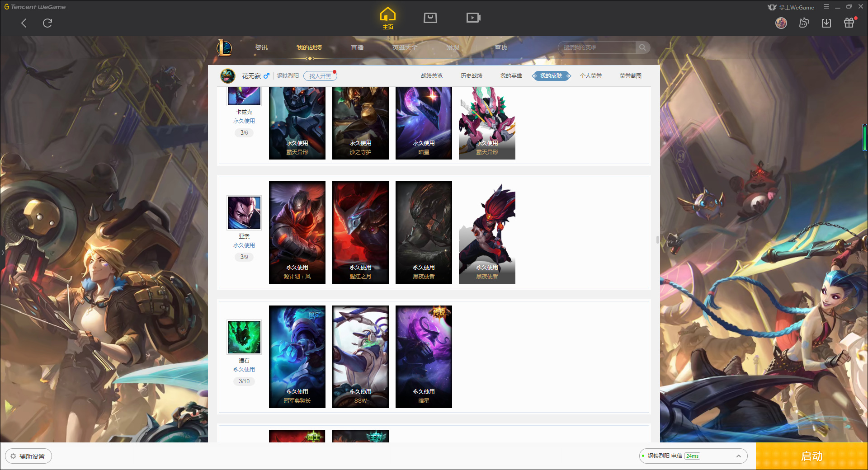Open the 我的战绩 tab
Image resolution: width=868 pixels, height=470 pixels.
tap(309, 47)
